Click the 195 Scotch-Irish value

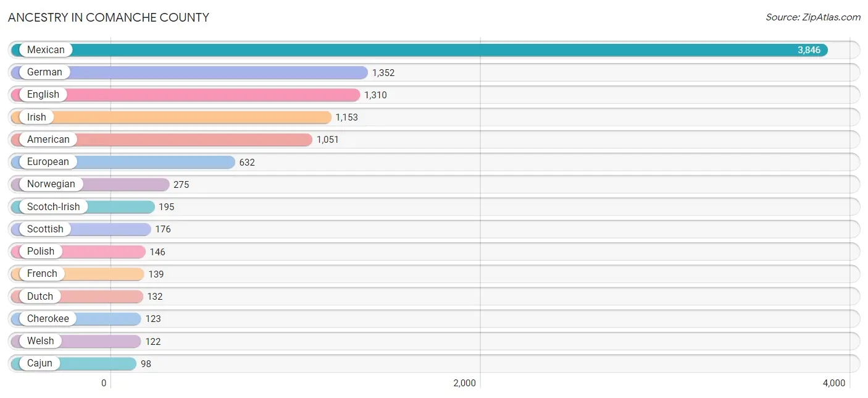[167, 207]
